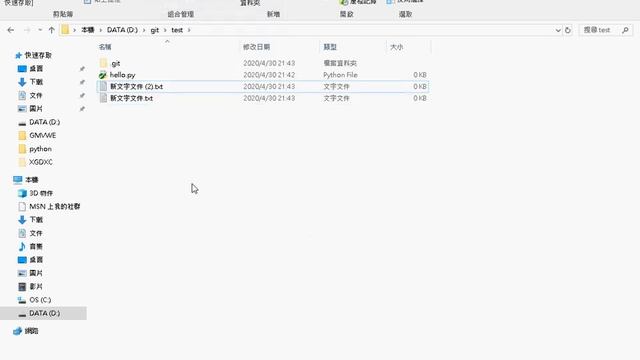Select the 新文字文件.txt file icon
The height and width of the screenshot is (360, 640).
(x=103, y=98)
